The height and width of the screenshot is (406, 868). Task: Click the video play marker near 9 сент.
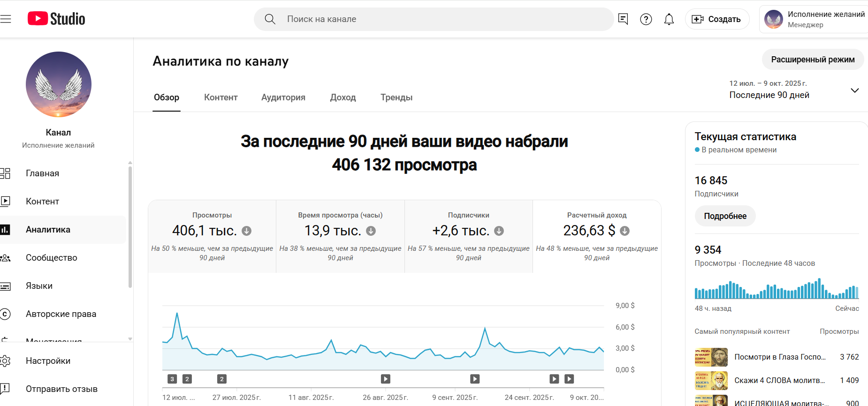(475, 379)
